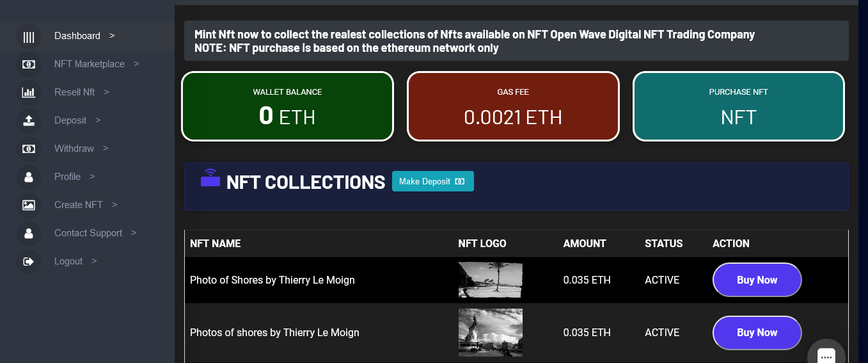Open the Photos of shores NFT thumbnail
Image resolution: width=868 pixels, height=363 pixels.
click(491, 332)
